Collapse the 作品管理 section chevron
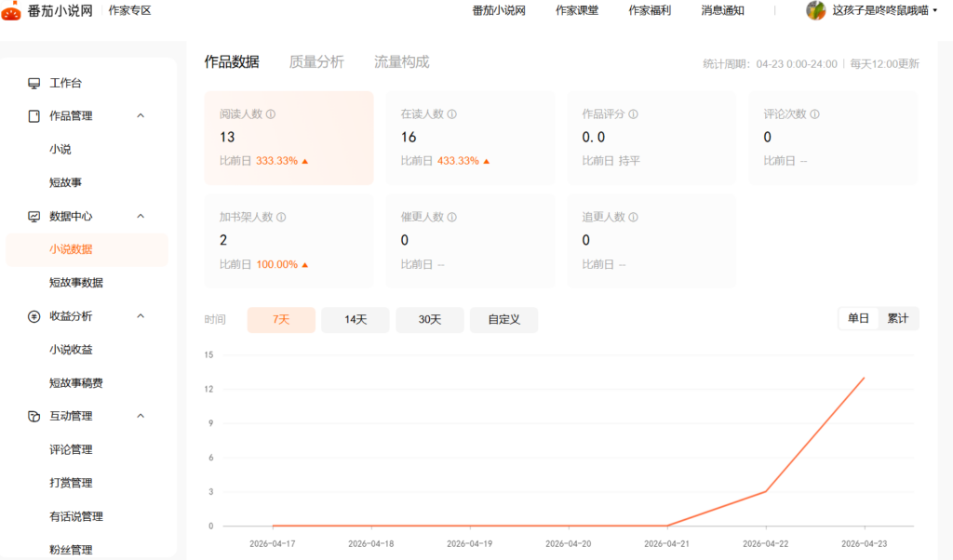Viewport: 953px width, 560px height. 141,116
